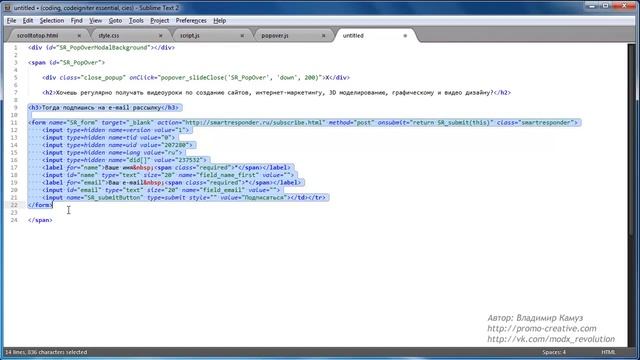Click the SR_submitButton input line

pos(184,198)
